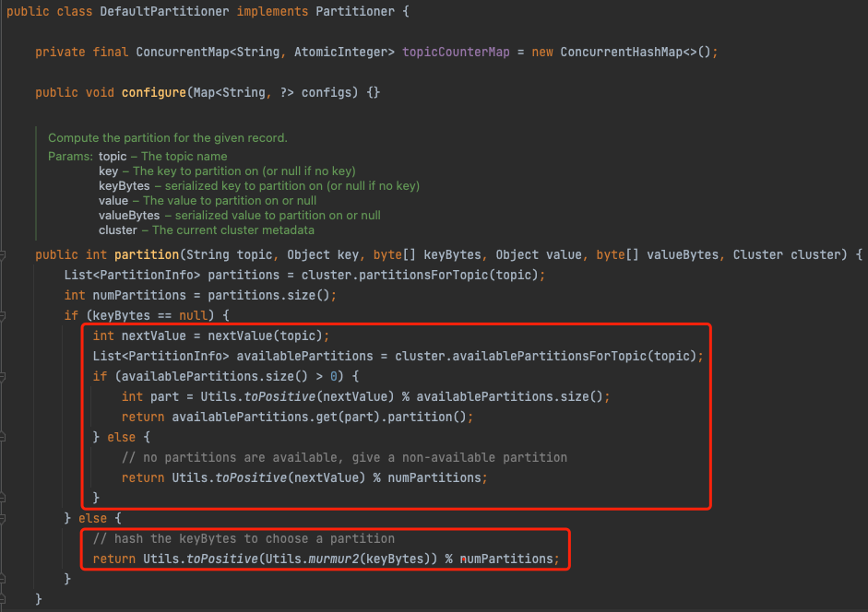The width and height of the screenshot is (868, 612).
Task: Click the 'Object value' parameter in partition signature
Action: coord(539,255)
